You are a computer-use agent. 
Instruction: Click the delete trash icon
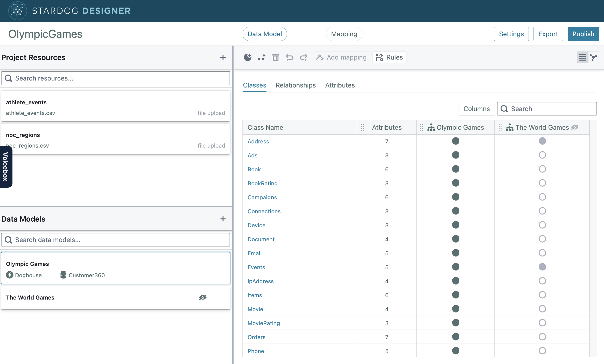(x=276, y=57)
